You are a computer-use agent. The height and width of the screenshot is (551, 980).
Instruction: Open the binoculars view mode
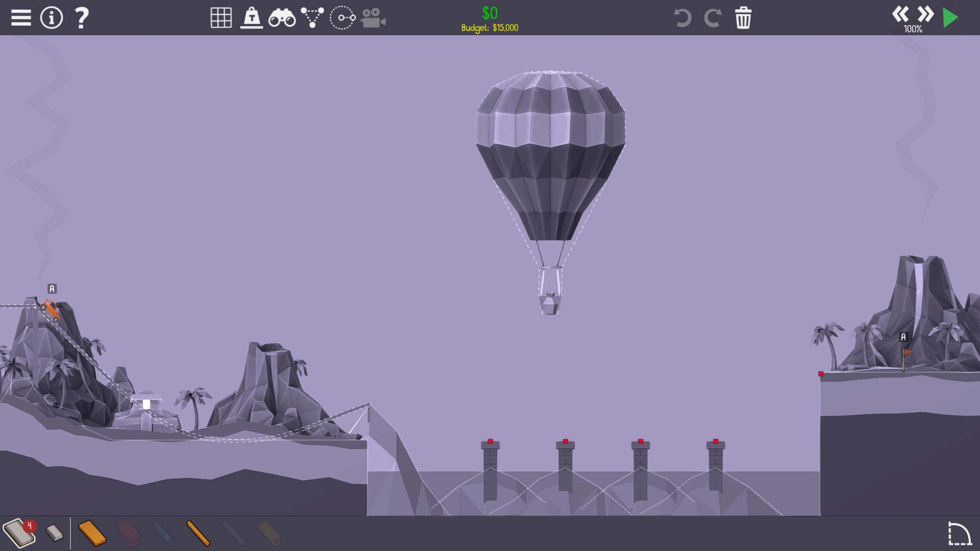282,18
